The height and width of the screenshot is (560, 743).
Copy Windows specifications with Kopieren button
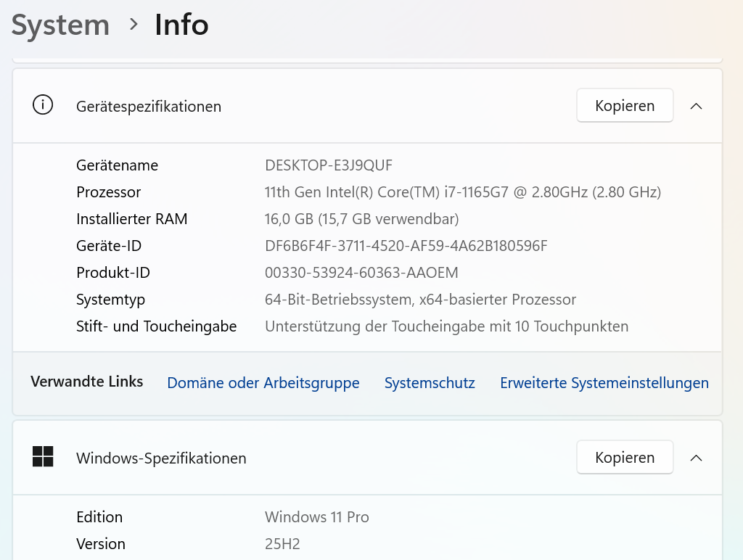click(x=625, y=457)
